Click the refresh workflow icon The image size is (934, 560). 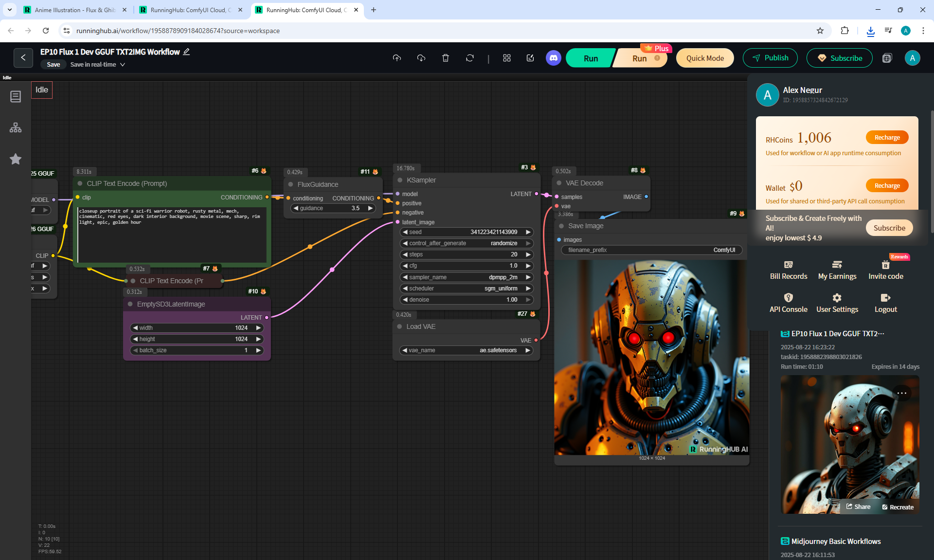coord(469,58)
